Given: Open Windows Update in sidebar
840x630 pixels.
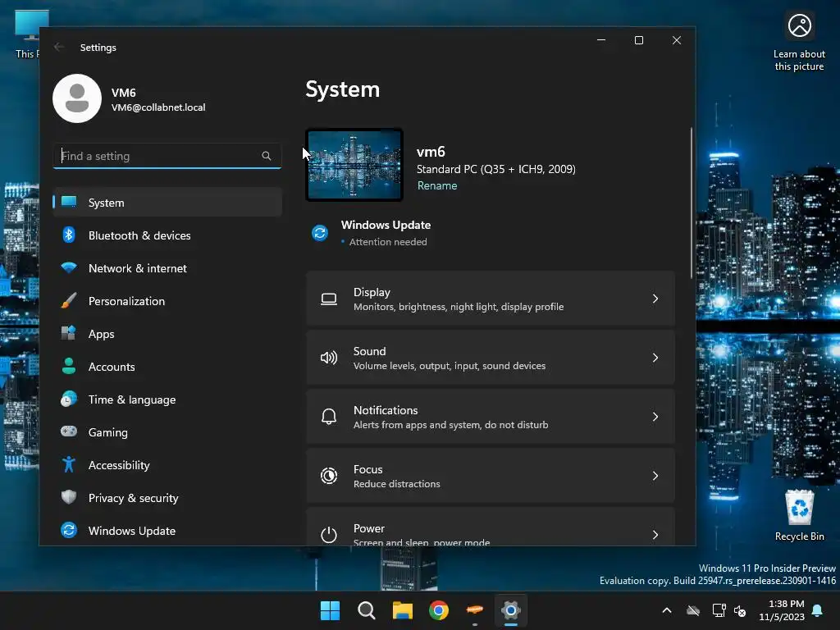Looking at the screenshot, I should 167,531.
